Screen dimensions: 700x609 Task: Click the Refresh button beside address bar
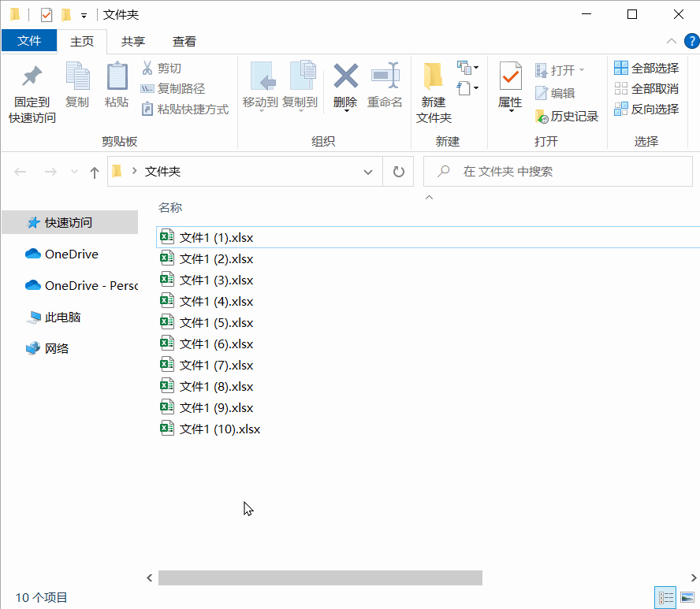pyautogui.click(x=398, y=172)
